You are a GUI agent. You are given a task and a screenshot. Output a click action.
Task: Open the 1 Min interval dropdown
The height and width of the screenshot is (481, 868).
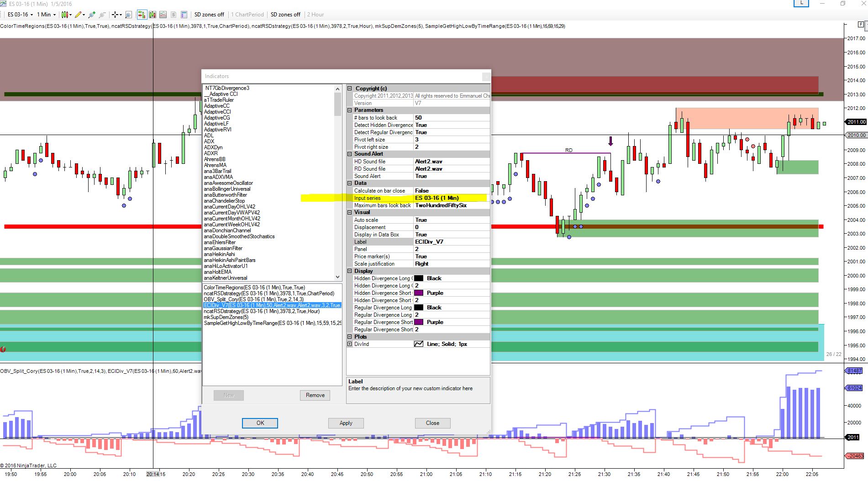pyautogui.click(x=46, y=15)
